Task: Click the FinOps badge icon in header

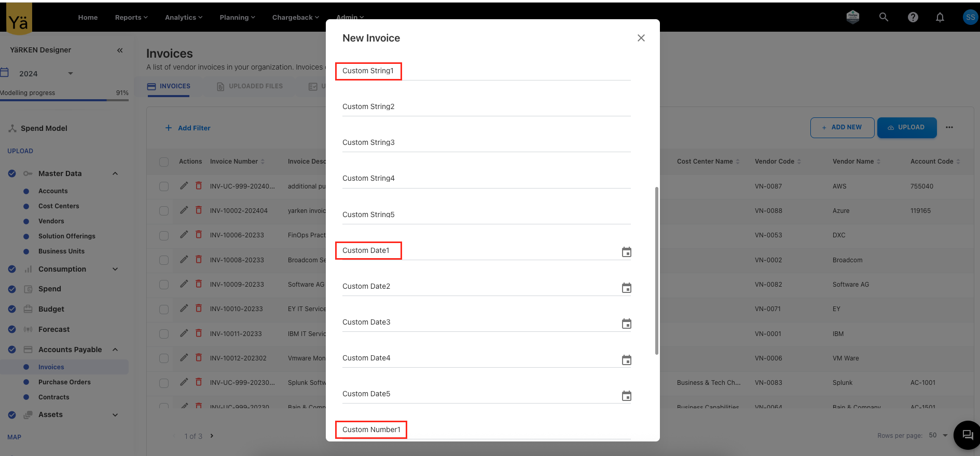Action: pos(853,17)
